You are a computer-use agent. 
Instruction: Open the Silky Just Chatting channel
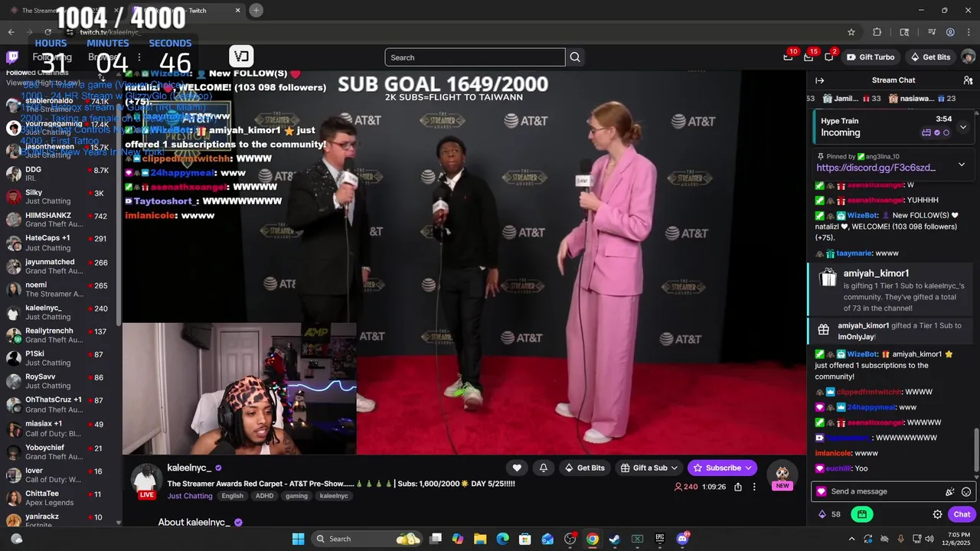(59, 197)
